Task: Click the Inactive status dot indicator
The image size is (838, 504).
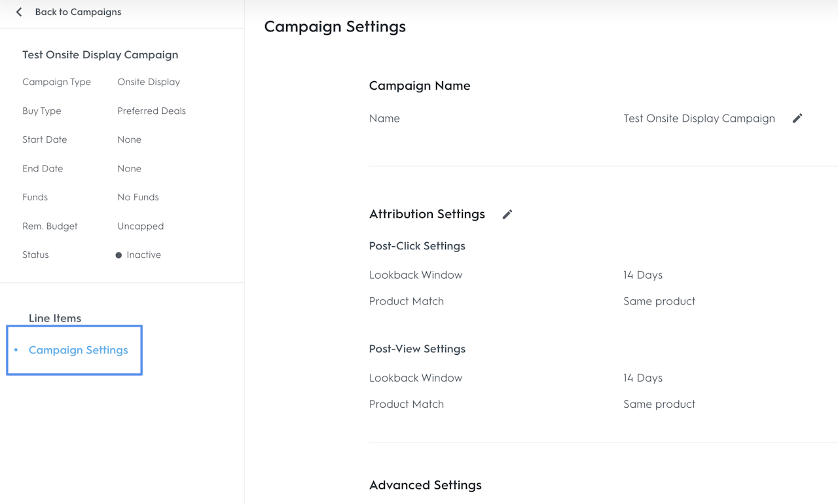Action: tap(118, 255)
